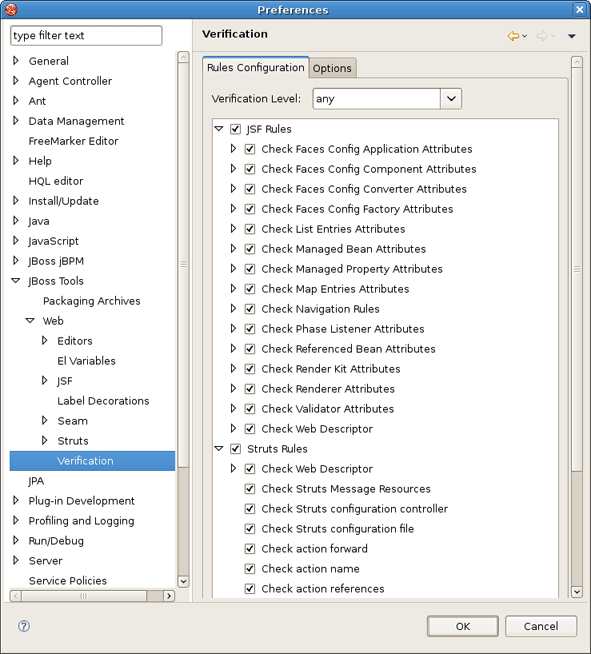Click the type filter text field

(x=86, y=35)
